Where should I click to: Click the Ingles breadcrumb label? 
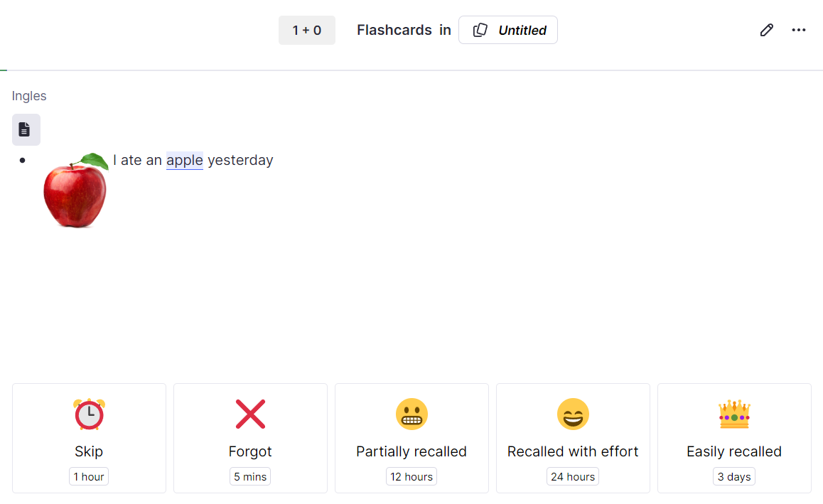pos(29,95)
